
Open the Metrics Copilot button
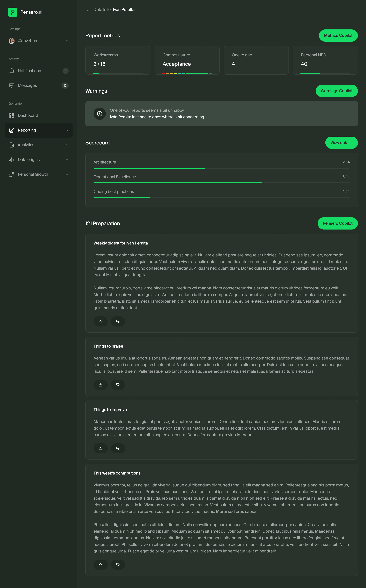point(338,36)
